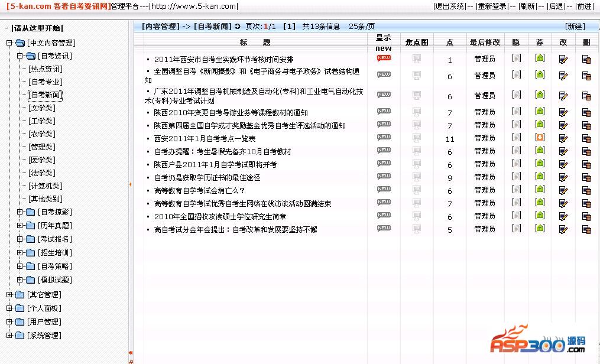
Task: Expand the 系统管理 folder
Action: coord(9,335)
